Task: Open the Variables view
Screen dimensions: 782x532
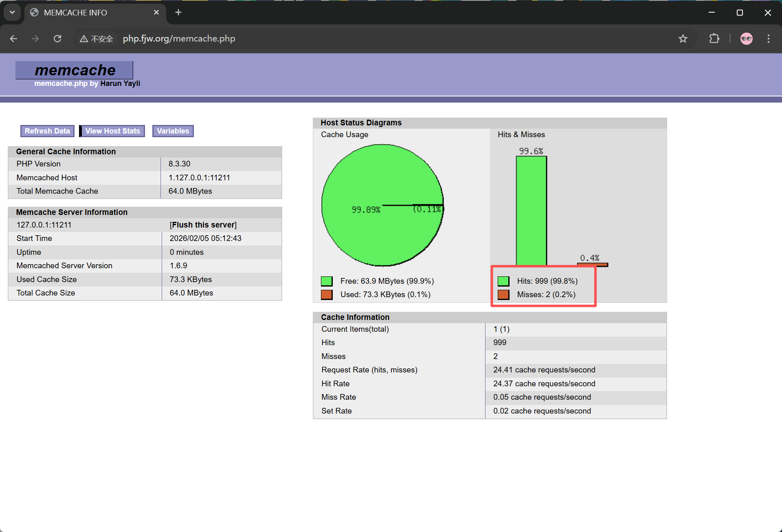Action: coord(173,131)
